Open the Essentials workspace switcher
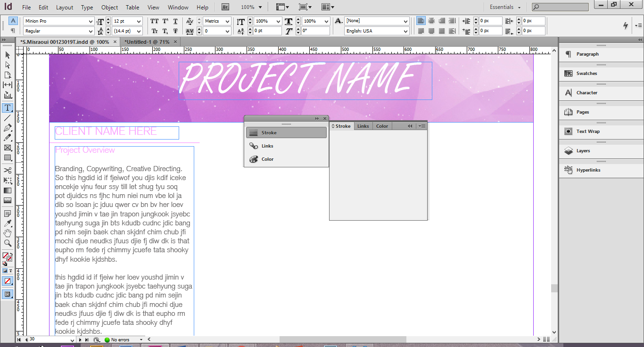Screen dimensions: 644x347 504,7
